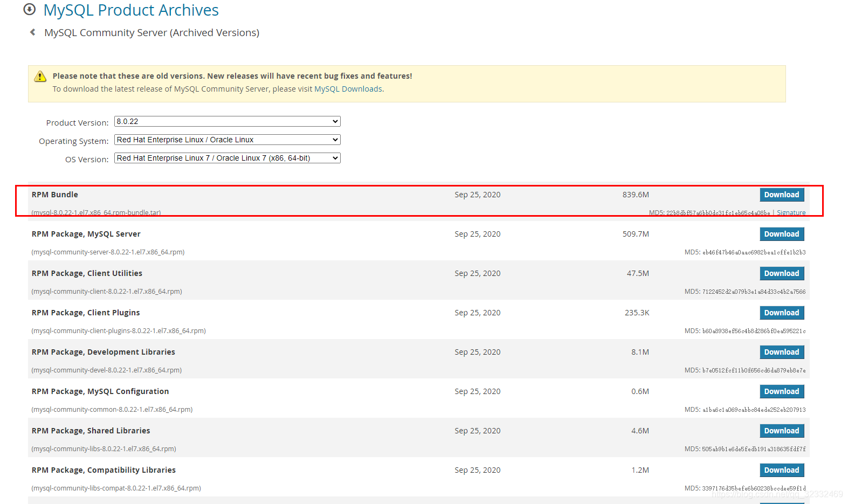Viewport: 848px width, 504px height.
Task: Click filename mysql-community-common-8.0.22-1.el7.x86_64.rpm
Action: pos(112,410)
